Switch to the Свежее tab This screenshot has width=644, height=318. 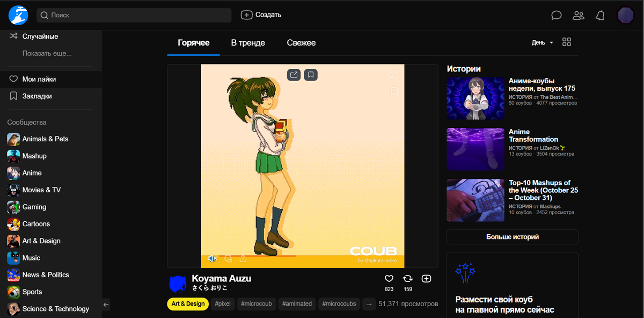tap(301, 43)
